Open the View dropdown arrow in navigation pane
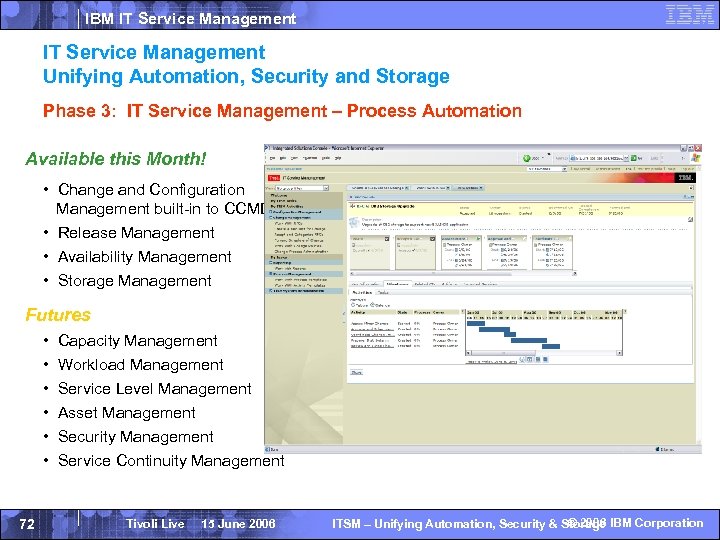 (x=326, y=188)
